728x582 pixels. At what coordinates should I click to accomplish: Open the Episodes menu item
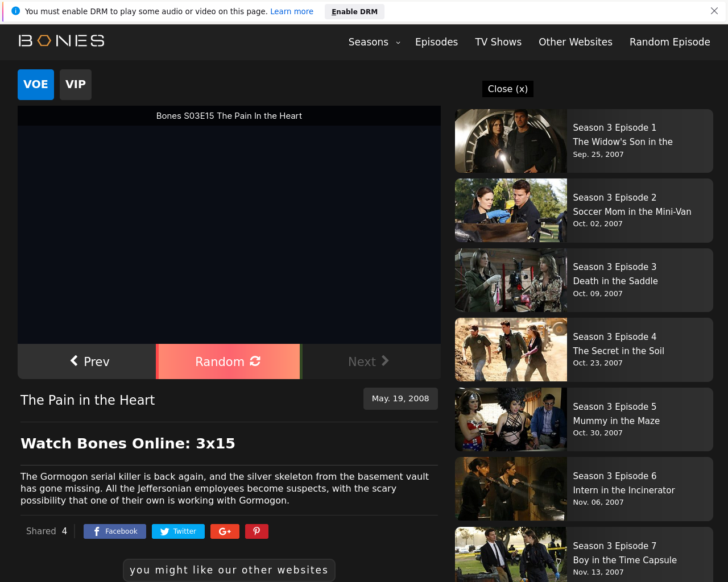tap(436, 42)
